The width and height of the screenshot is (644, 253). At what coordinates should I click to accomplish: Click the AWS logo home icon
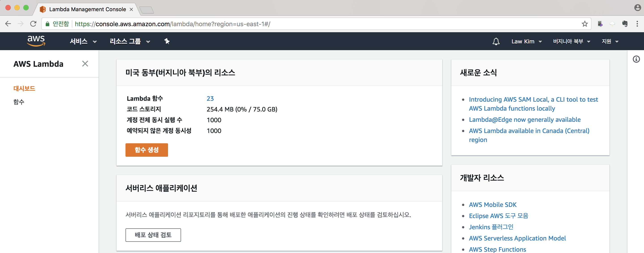click(36, 41)
